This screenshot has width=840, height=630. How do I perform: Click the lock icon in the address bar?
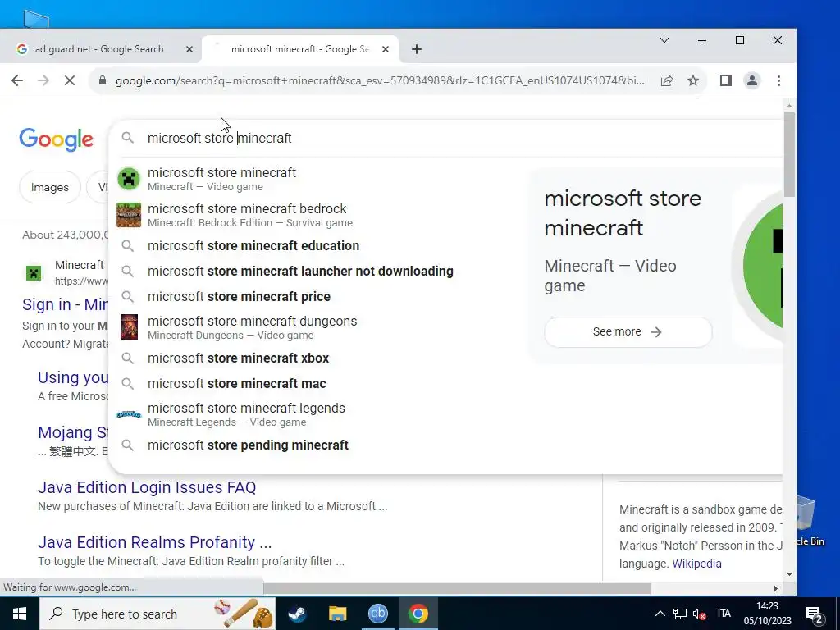[x=103, y=81]
